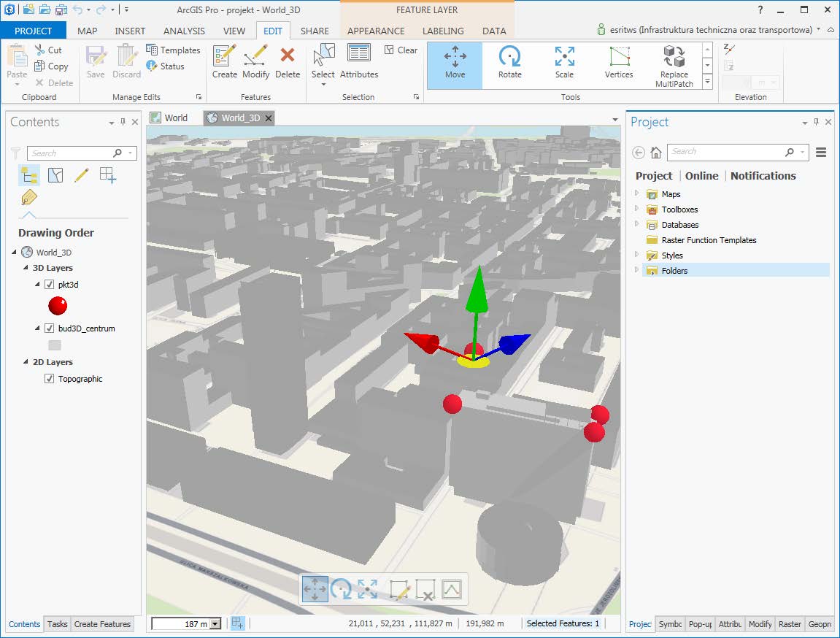Click the Online link in Project pane

701,176
